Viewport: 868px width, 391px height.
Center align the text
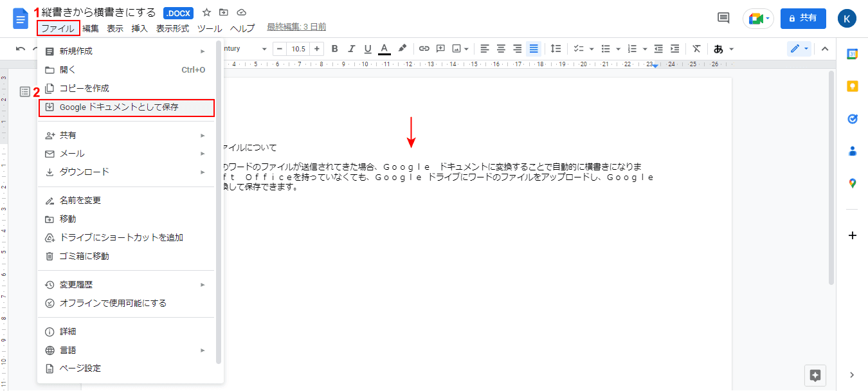(x=501, y=49)
